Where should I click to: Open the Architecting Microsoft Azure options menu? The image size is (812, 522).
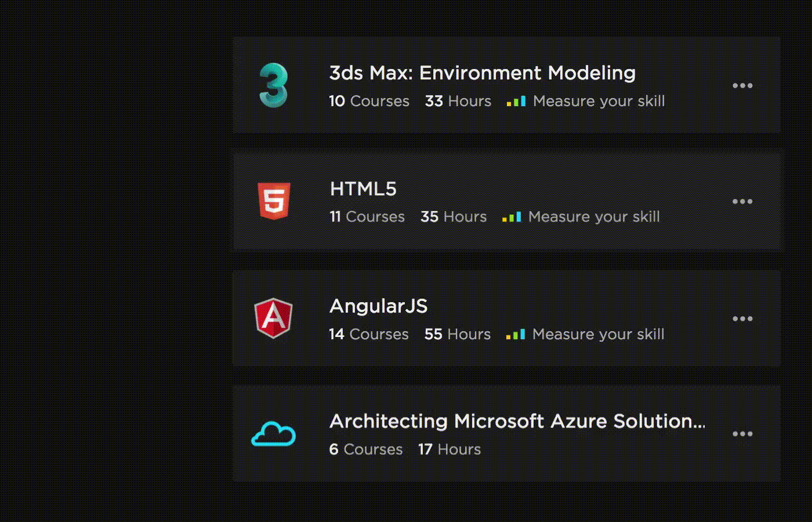742,434
